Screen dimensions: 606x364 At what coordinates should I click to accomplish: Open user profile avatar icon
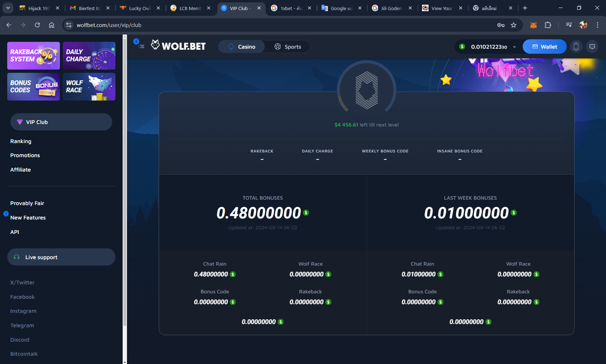(x=576, y=46)
